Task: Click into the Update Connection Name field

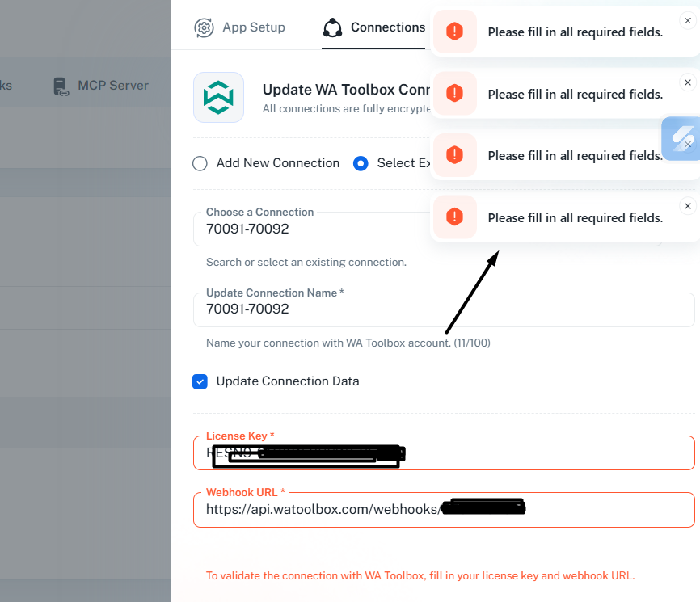Action: 443,309
